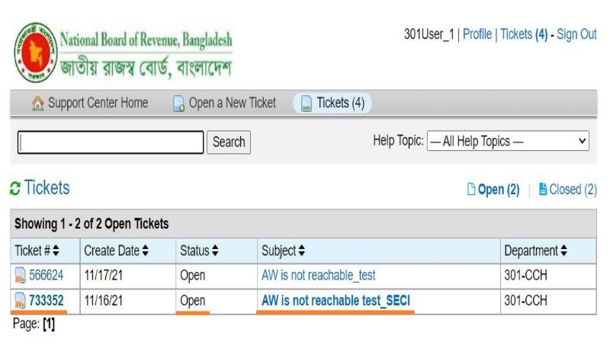Click the Tickets (4) tab icon

click(x=307, y=104)
